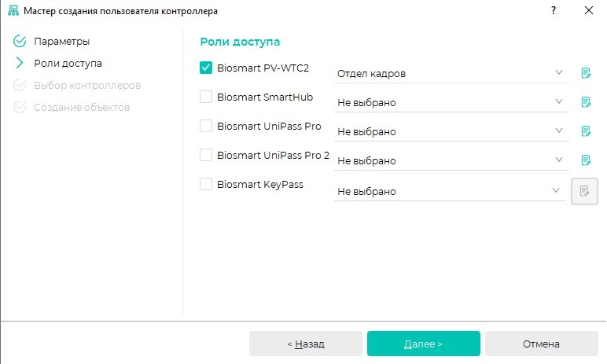Click the controller wizard title bar icon
The image size is (607, 364).
(x=13, y=10)
